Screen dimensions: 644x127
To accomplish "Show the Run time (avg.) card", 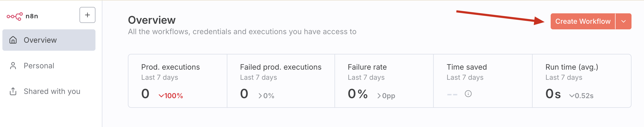I will click(582, 81).
